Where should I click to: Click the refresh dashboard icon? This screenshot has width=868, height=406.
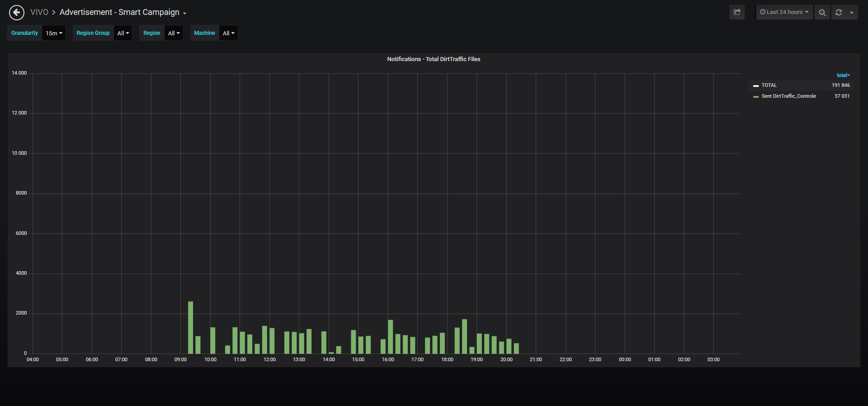tap(839, 12)
